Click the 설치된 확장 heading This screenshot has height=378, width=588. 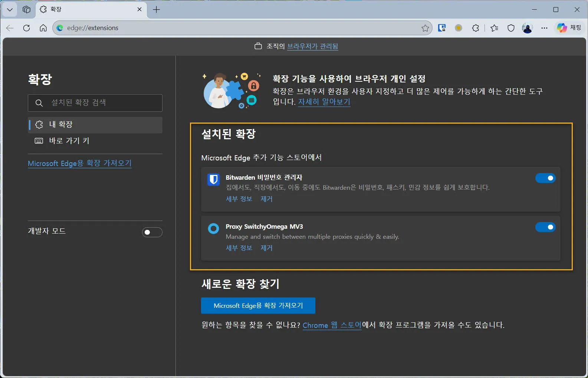[229, 134]
